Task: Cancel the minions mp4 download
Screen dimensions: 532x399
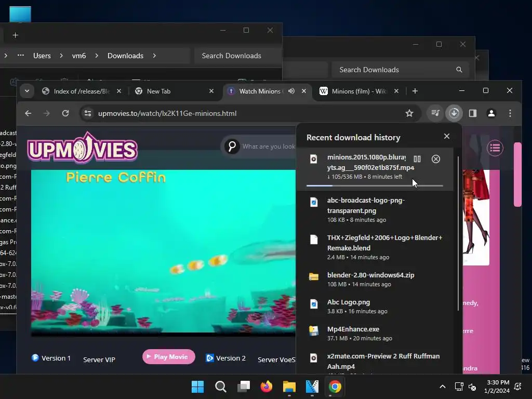Action: click(x=436, y=159)
